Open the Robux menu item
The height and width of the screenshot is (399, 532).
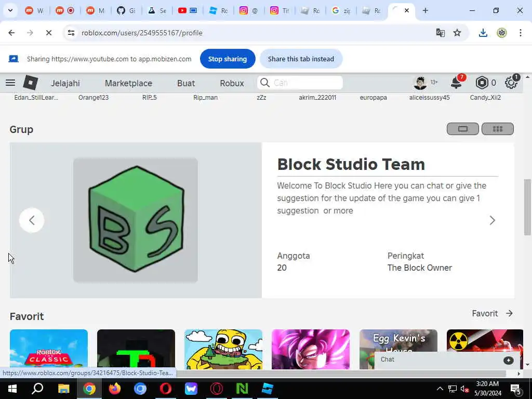[x=232, y=83]
